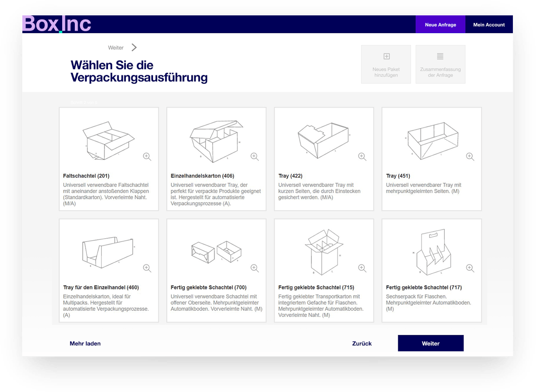Click the Tray (422) description about kurzen Seiten

[319, 191]
